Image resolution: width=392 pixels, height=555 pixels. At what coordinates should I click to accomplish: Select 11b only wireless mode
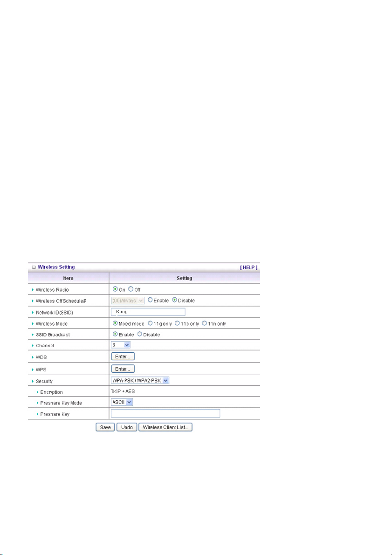click(x=178, y=323)
